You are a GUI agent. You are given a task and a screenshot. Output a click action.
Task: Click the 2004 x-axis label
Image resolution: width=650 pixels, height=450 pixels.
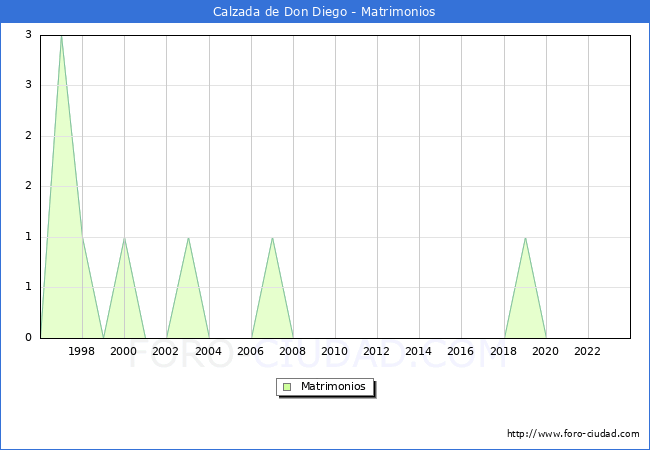[x=208, y=351]
